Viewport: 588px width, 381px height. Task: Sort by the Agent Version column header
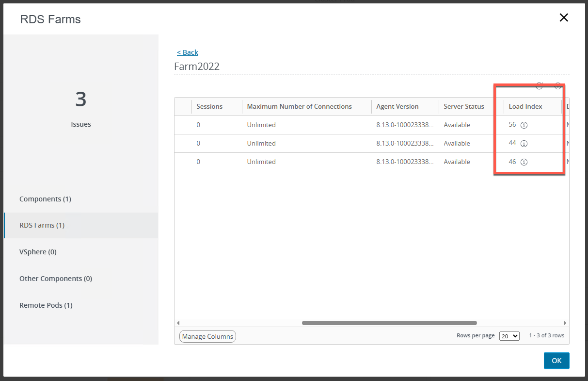(397, 106)
